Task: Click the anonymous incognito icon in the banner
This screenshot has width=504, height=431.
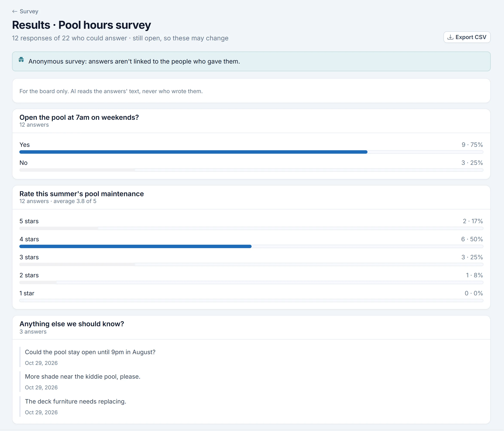Action: (x=21, y=60)
